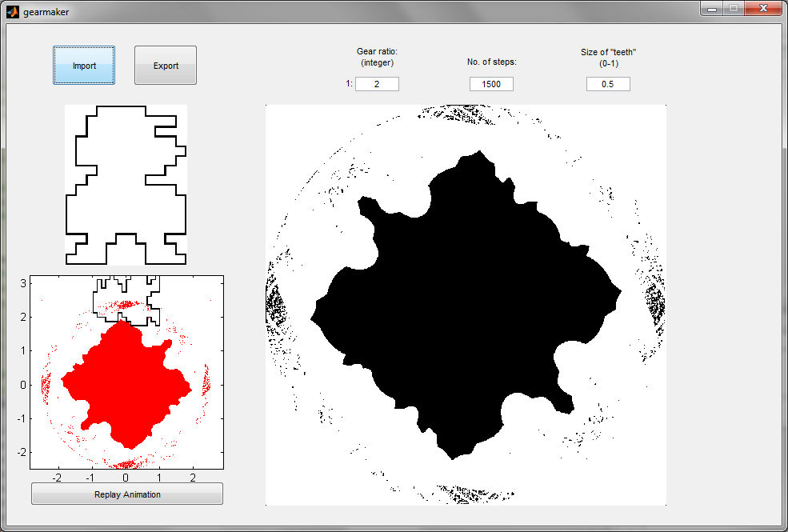The width and height of the screenshot is (788, 532).
Task: Click the MATLAB icon in title bar
Action: 13,11
